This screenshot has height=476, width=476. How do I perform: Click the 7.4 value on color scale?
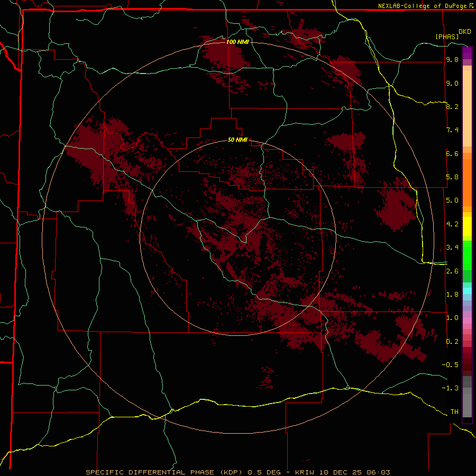tap(452, 130)
